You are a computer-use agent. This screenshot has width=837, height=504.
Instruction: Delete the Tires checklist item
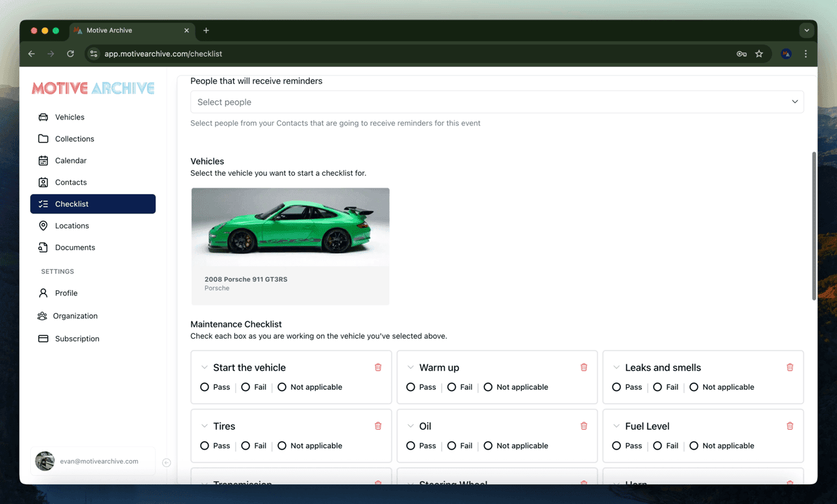[x=378, y=426]
